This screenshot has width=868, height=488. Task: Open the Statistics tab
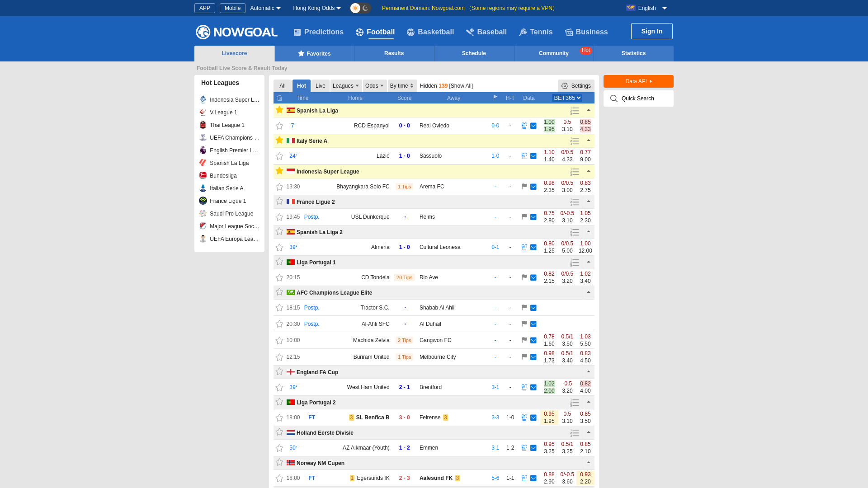click(633, 53)
